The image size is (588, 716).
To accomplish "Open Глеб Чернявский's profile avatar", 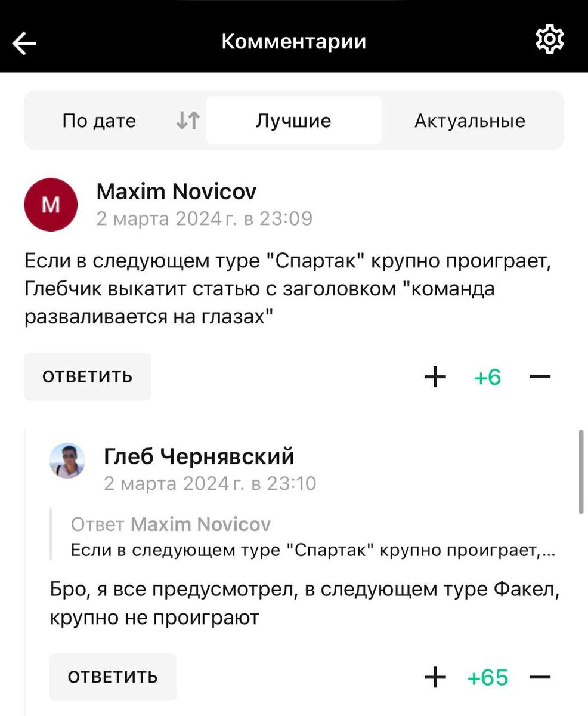I will pos(67,462).
